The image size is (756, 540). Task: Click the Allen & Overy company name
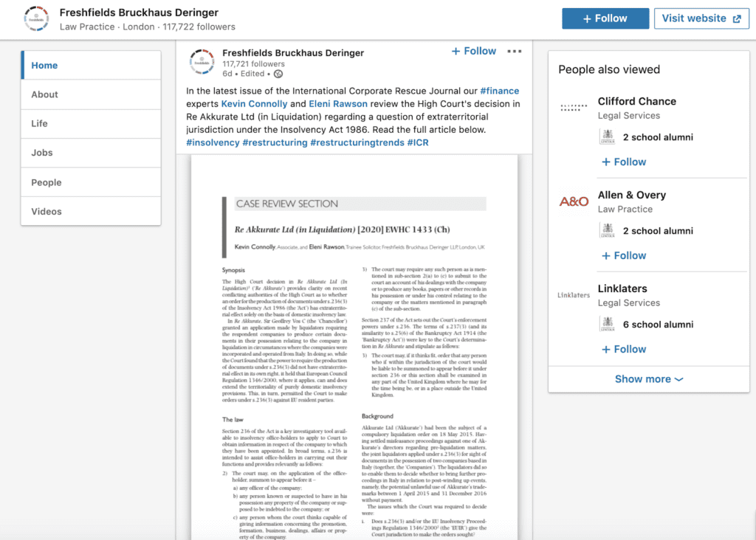click(632, 195)
